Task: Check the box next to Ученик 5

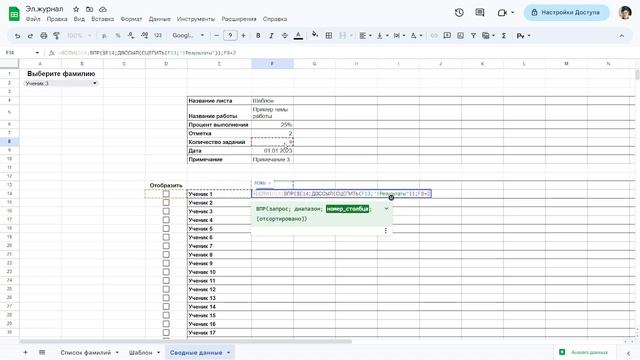Action: (x=166, y=229)
